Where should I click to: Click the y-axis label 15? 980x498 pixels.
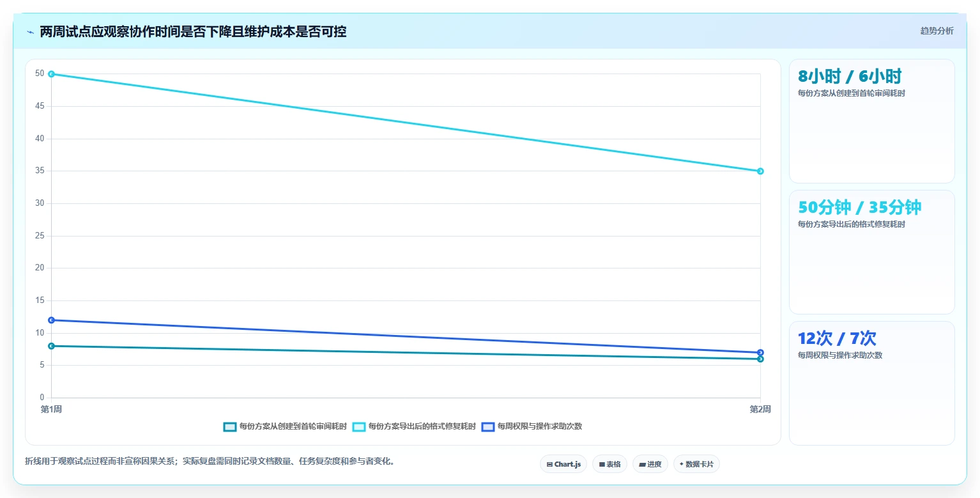(40, 300)
